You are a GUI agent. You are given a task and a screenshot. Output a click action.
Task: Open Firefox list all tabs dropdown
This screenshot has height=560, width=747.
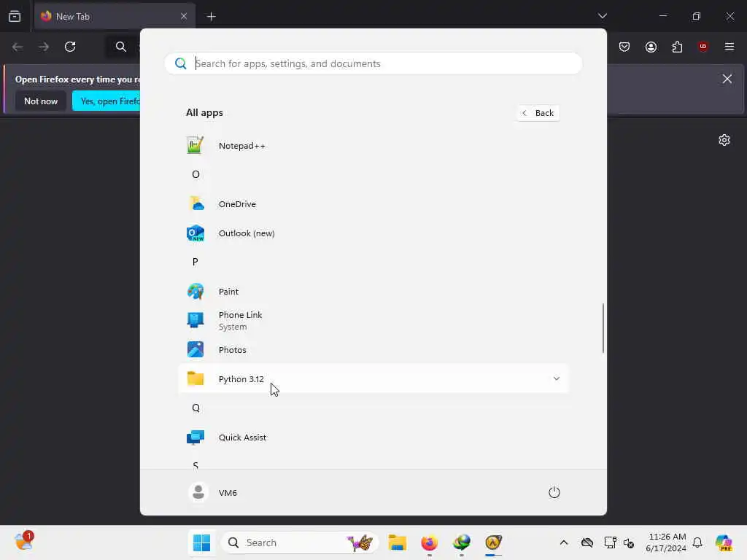[602, 16]
